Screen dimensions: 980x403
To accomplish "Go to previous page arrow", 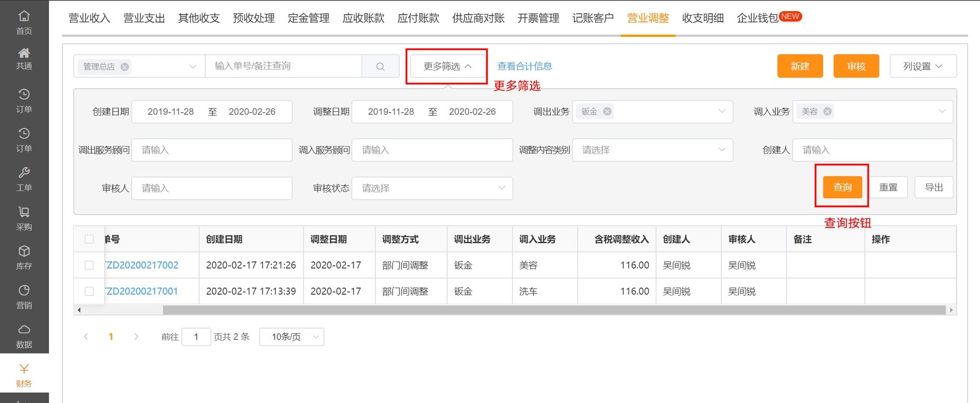I will [x=86, y=336].
